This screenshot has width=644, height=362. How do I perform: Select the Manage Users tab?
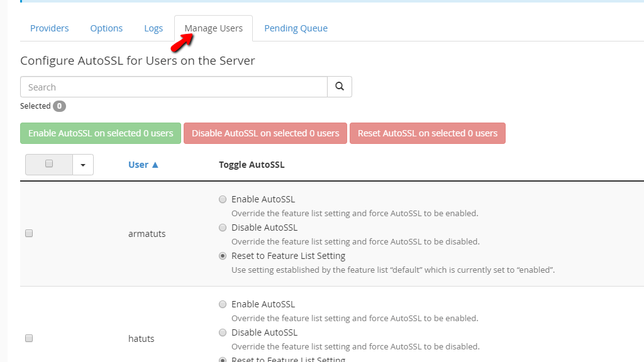tap(213, 28)
